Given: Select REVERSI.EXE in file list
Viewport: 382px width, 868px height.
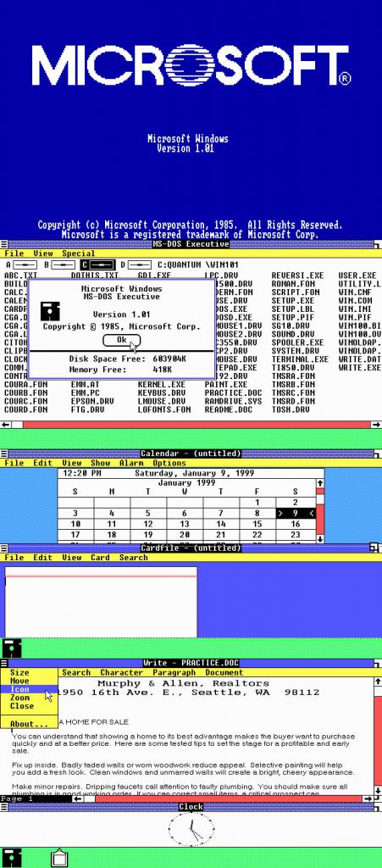Looking at the screenshot, I should pos(297,275).
